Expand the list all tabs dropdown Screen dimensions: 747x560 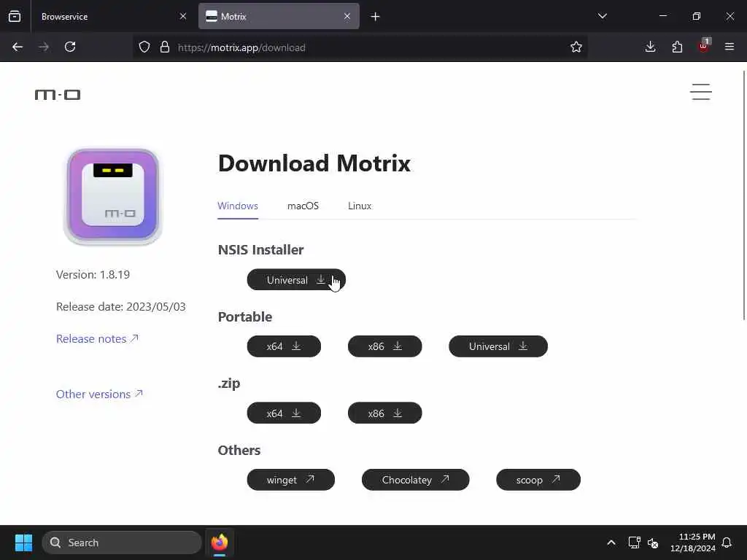tap(602, 17)
